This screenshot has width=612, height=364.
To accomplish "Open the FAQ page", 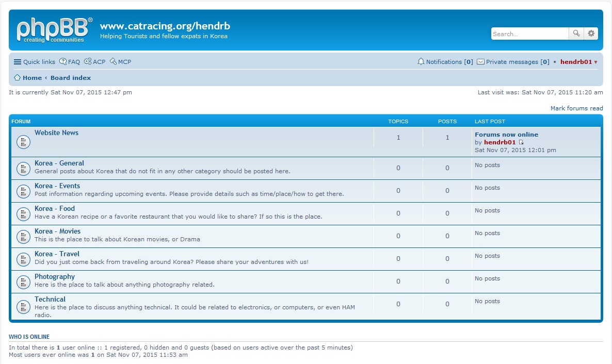I will [x=70, y=62].
